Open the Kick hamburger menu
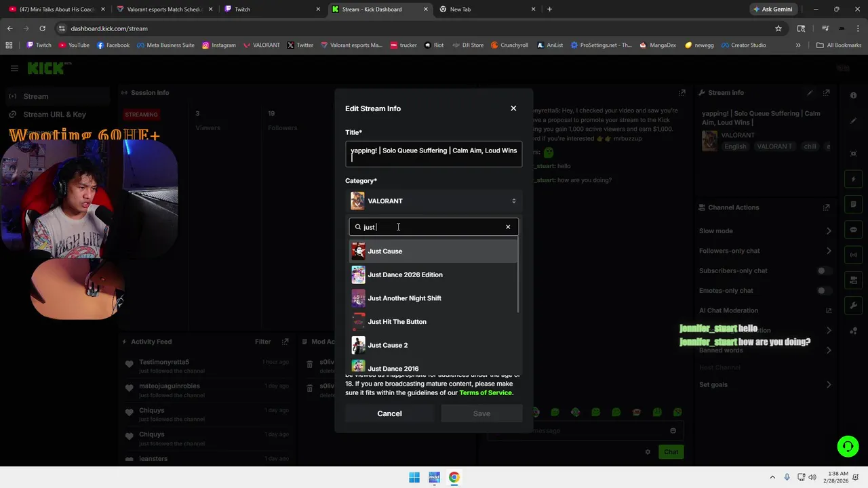The width and height of the screenshot is (868, 488). coord(14,68)
